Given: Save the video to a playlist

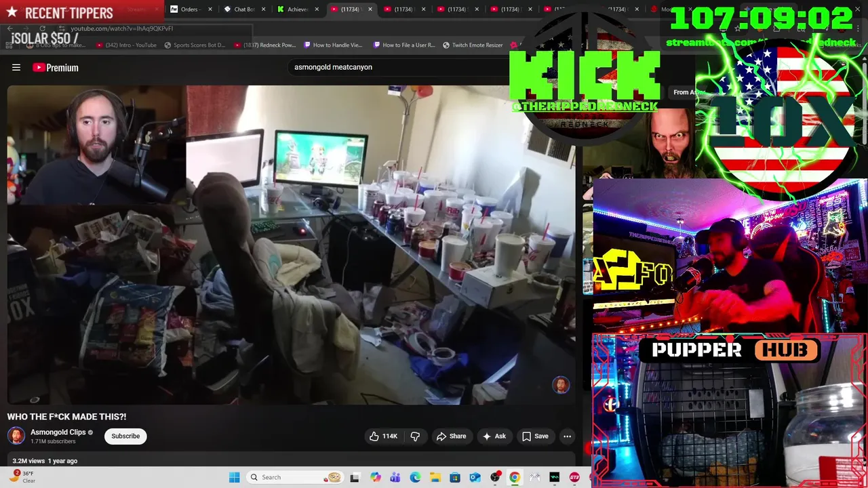Looking at the screenshot, I should coord(534,436).
